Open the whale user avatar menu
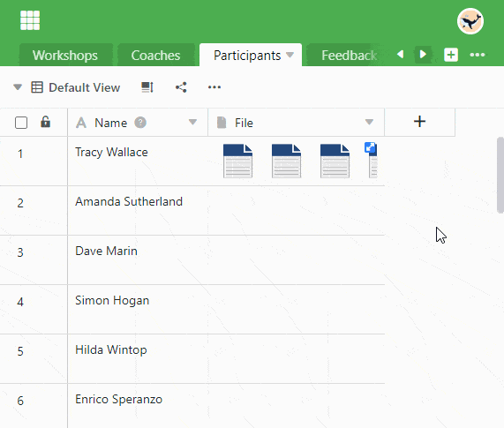This screenshot has width=504, height=428. (470, 21)
